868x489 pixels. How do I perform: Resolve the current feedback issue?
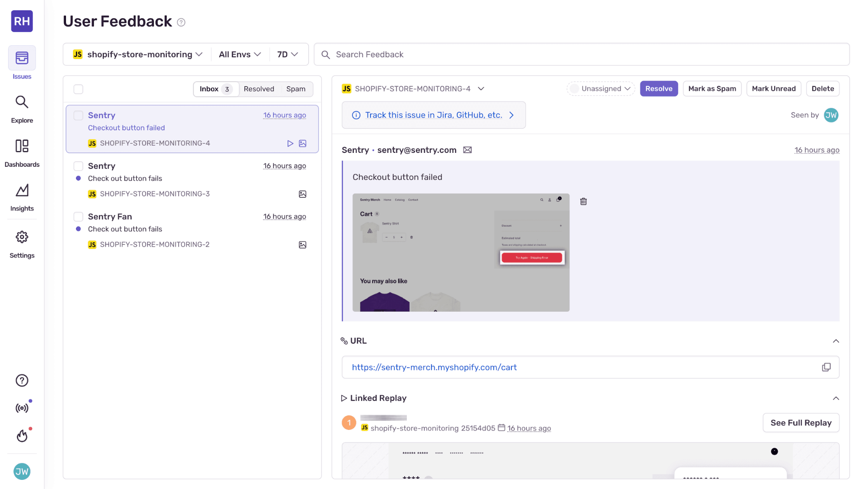[658, 88]
